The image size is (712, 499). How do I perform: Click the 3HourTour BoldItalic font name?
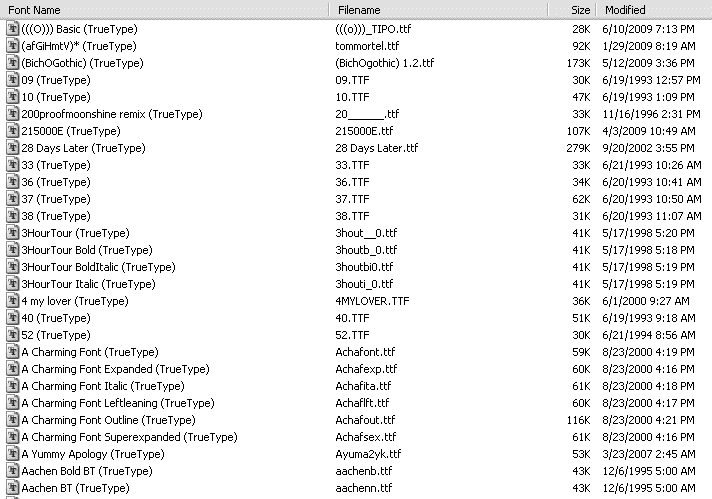[98, 267]
